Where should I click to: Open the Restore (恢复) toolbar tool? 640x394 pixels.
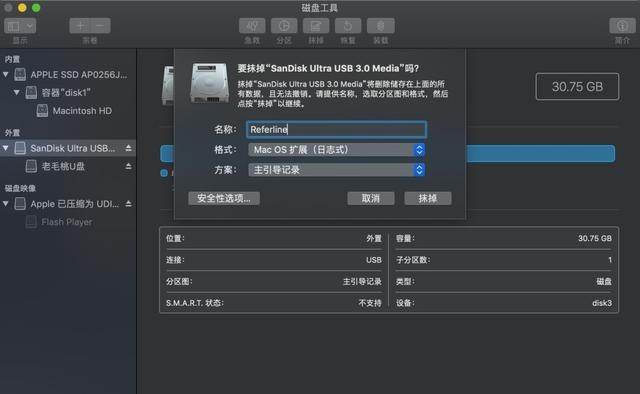[x=348, y=26]
